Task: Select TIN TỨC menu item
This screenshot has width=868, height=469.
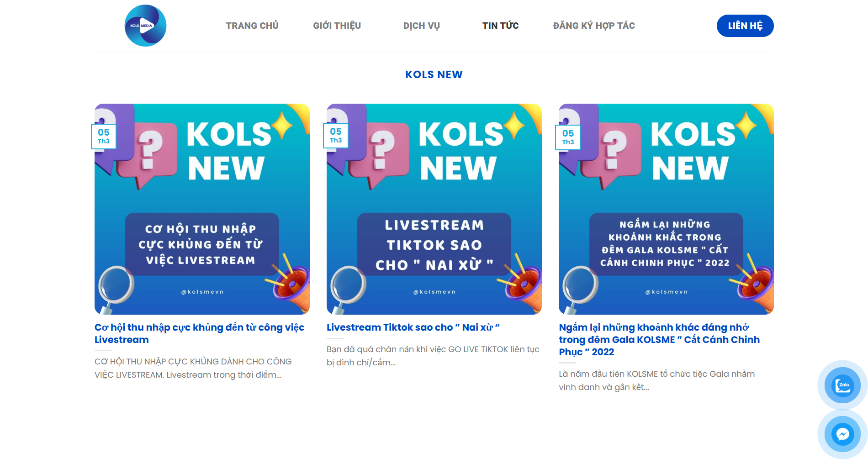Action: 501,26
